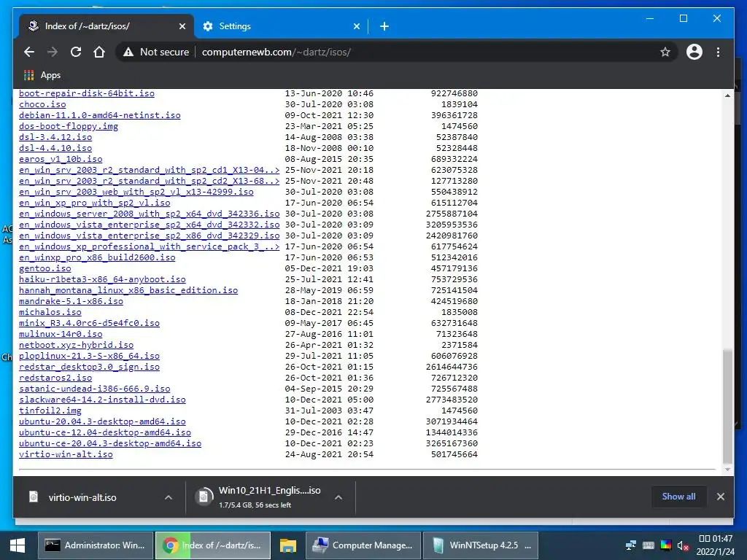The height and width of the screenshot is (560, 747).
Task: Download choco.iso
Action: pyautogui.click(x=42, y=104)
